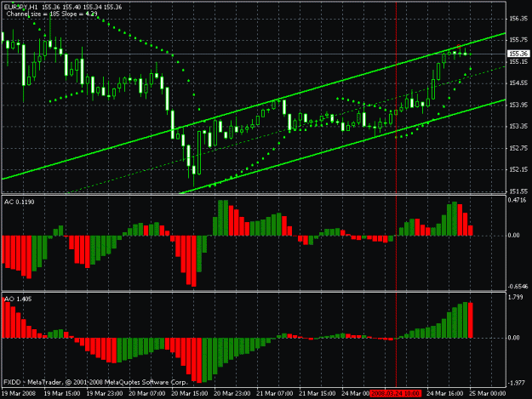Screen dimensions: 532x399
Task: Click the current price tag 155.36
Action: coord(518,54)
